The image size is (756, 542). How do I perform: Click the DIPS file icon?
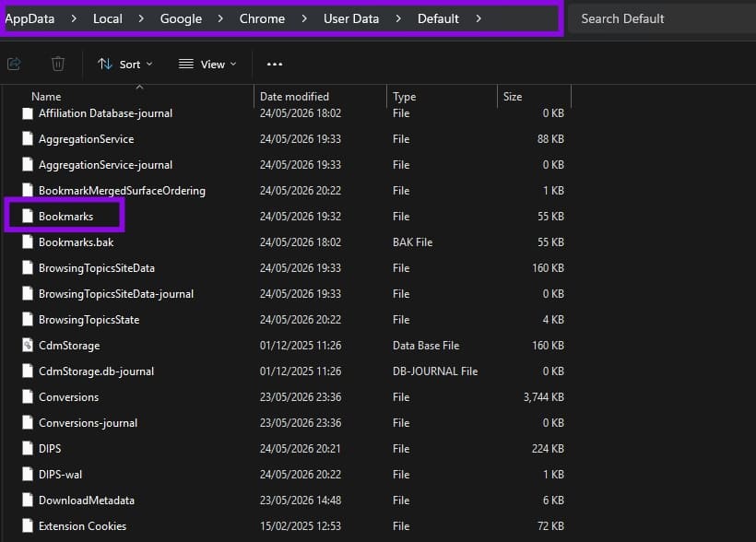pyautogui.click(x=28, y=448)
